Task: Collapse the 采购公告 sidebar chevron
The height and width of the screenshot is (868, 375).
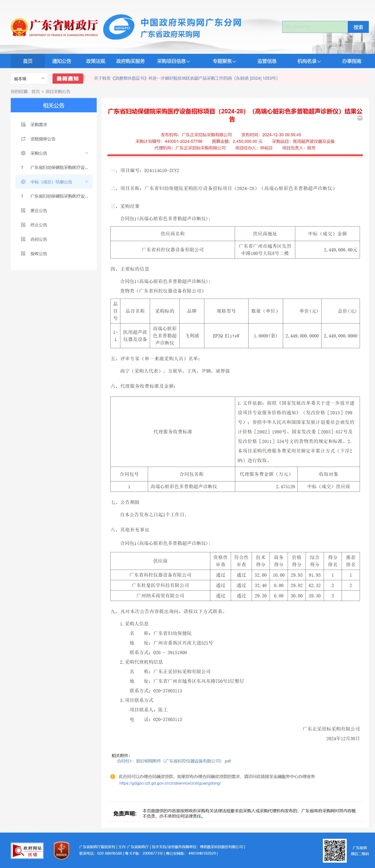Action: click(x=86, y=153)
